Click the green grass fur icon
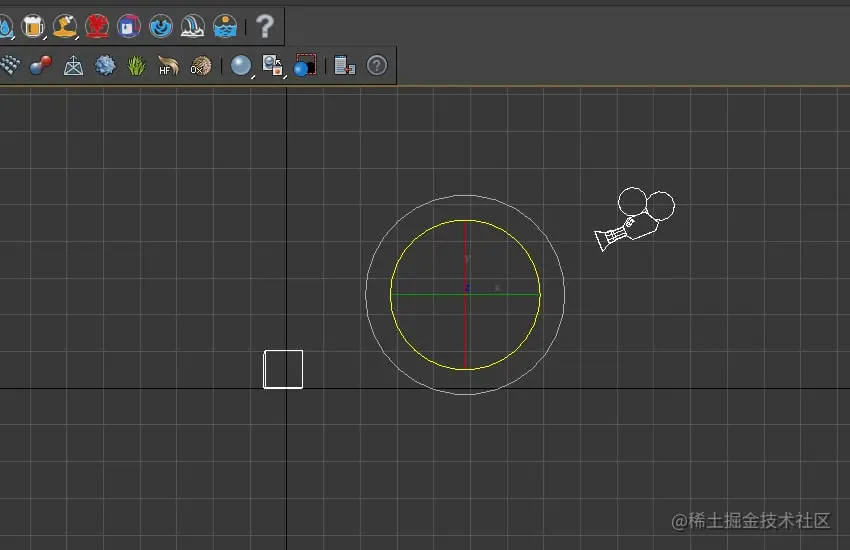 [x=137, y=66]
